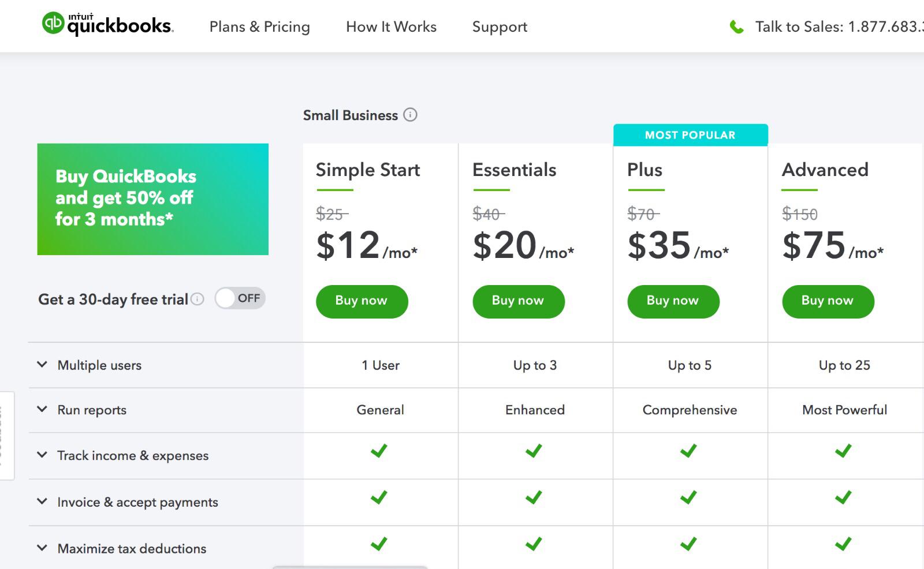
Task: Click Plus plan's Maximize tax deductions checkmark
Action: tap(688, 544)
